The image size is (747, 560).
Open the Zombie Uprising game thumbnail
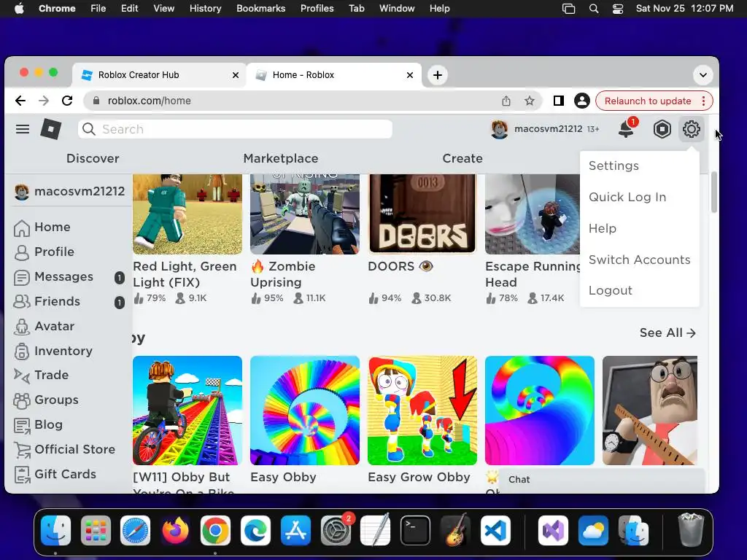[305, 214]
